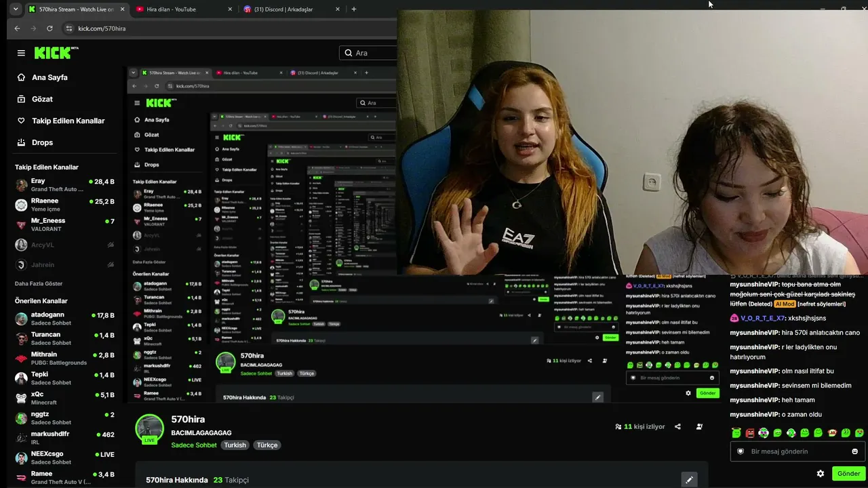
Task: Open Drops in the sidebar
Action: [42, 142]
